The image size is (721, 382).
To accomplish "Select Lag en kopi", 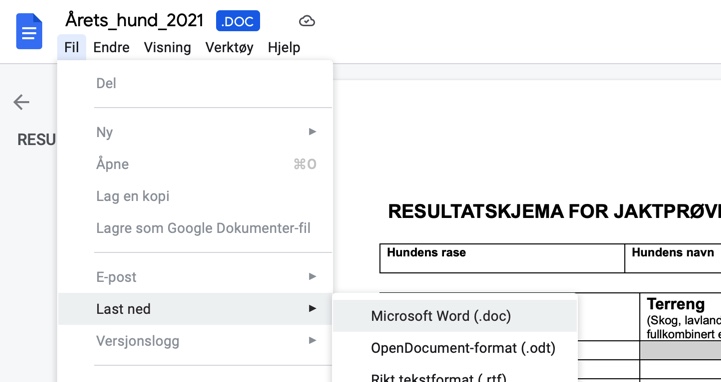I will pyautogui.click(x=195, y=196).
